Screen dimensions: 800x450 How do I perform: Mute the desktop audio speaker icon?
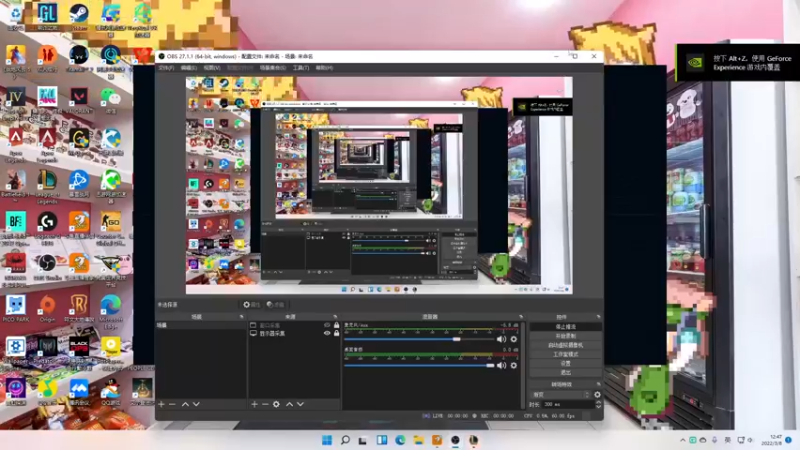tap(502, 365)
